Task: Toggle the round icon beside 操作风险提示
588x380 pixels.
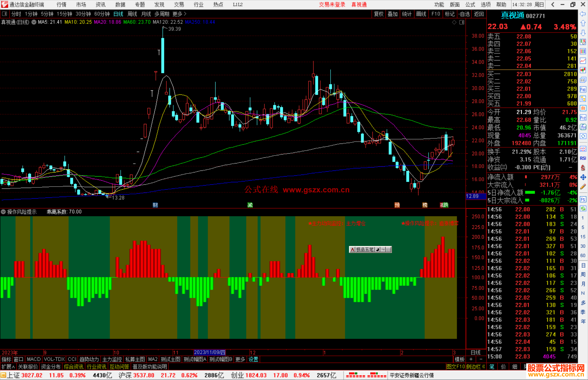Action: click(x=3, y=212)
